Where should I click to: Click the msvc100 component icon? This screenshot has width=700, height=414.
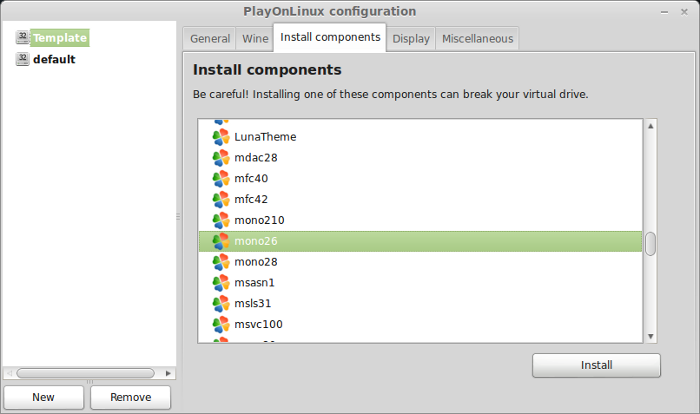coord(221,325)
